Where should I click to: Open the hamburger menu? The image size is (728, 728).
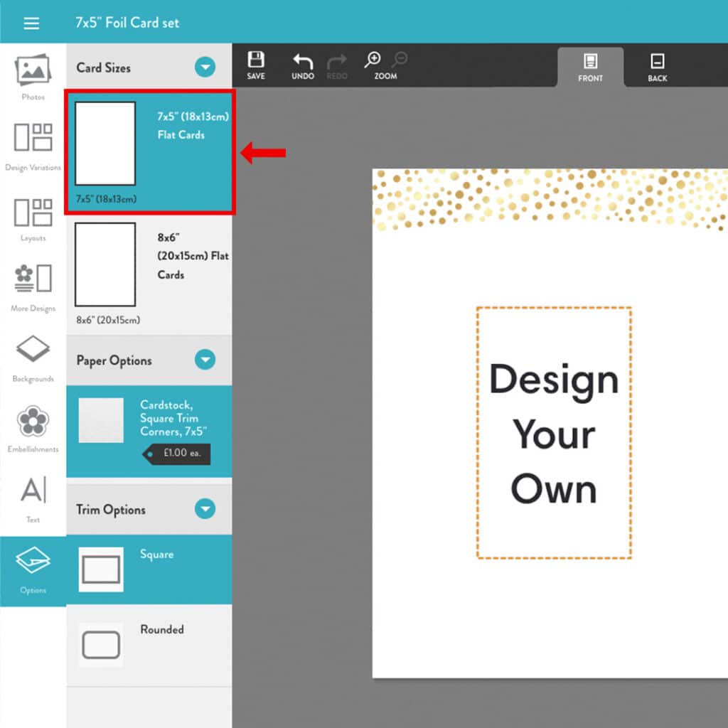click(31, 23)
